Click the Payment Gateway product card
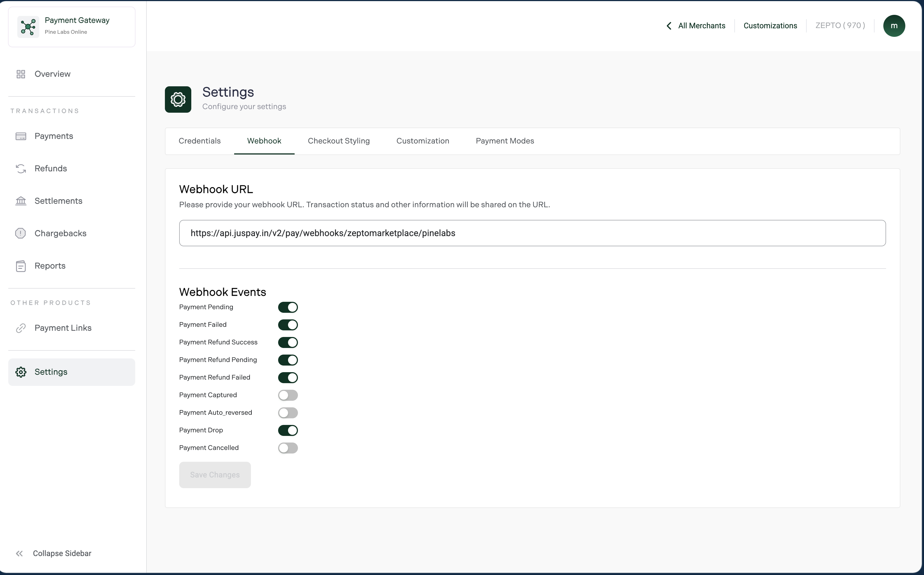Viewport: 924px width, 575px height. coord(71,27)
